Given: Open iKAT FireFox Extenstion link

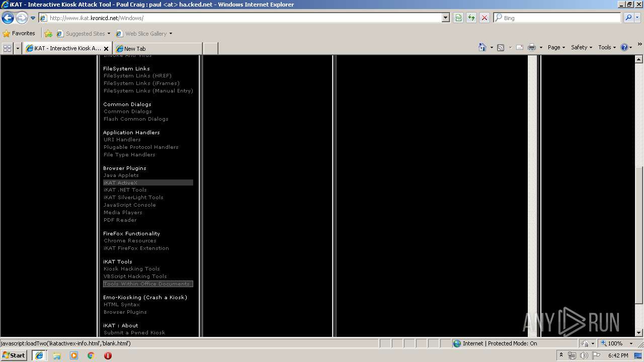Looking at the screenshot, I should [136, 248].
